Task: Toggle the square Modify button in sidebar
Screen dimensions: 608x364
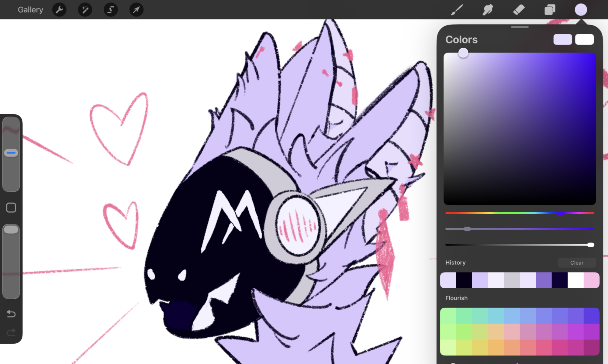Action: [11, 208]
